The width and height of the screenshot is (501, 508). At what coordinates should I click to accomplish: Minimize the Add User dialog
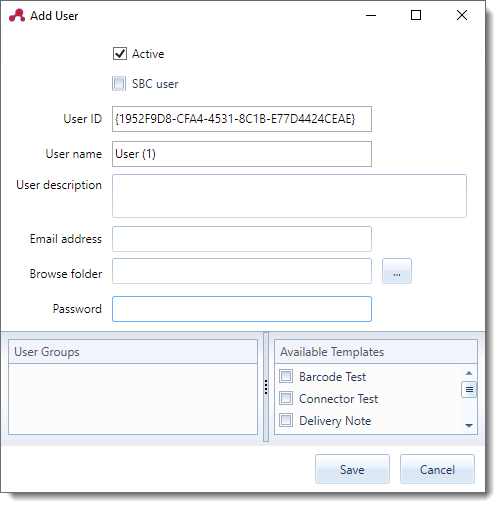371,15
